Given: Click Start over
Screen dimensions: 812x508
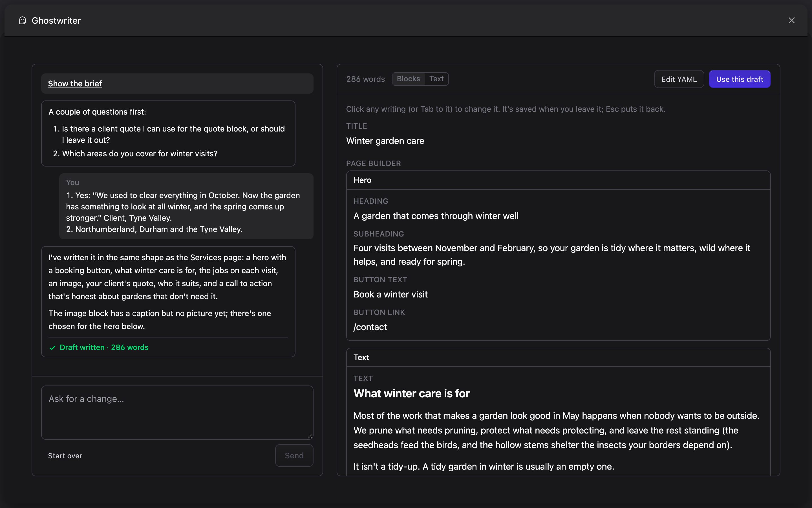Looking at the screenshot, I should [65, 456].
